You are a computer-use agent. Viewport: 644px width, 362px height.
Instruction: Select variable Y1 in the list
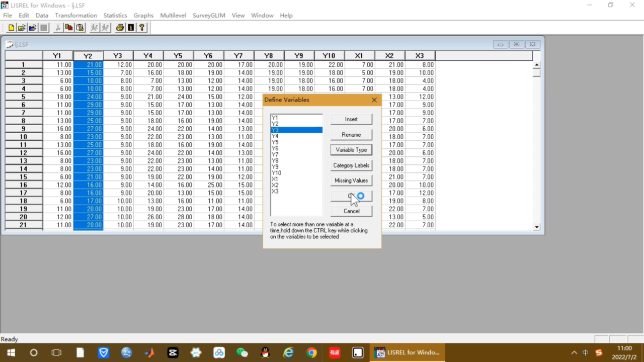pyautogui.click(x=296, y=118)
